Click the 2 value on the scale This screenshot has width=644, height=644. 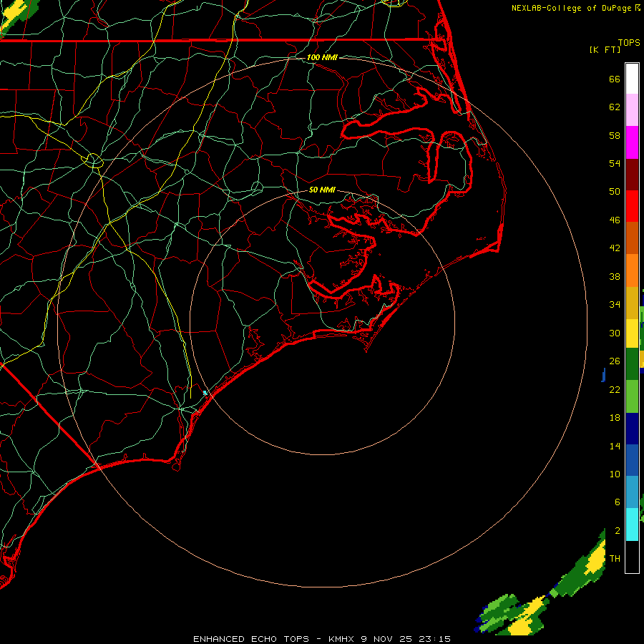pyautogui.click(x=618, y=531)
